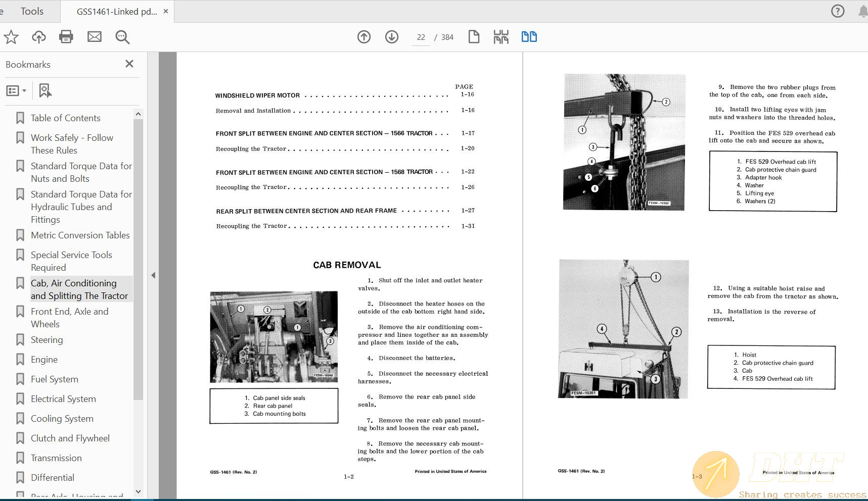Click the star bookmark icon in toolbar
Viewport: 868px width, 501px height.
tap(11, 37)
